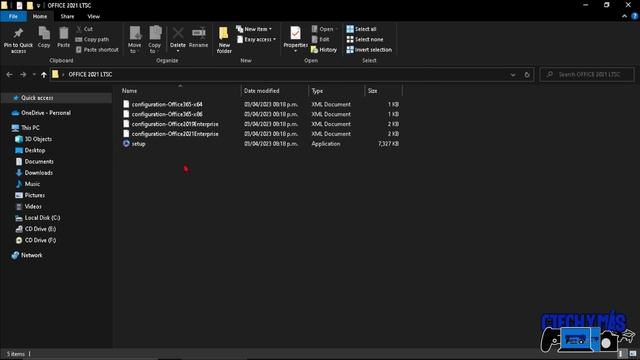Click Select all
The height and width of the screenshot is (360, 640).
[x=361, y=29]
